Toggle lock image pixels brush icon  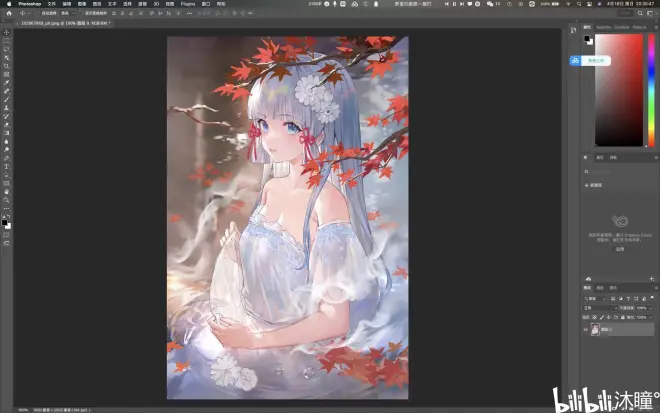601,317
